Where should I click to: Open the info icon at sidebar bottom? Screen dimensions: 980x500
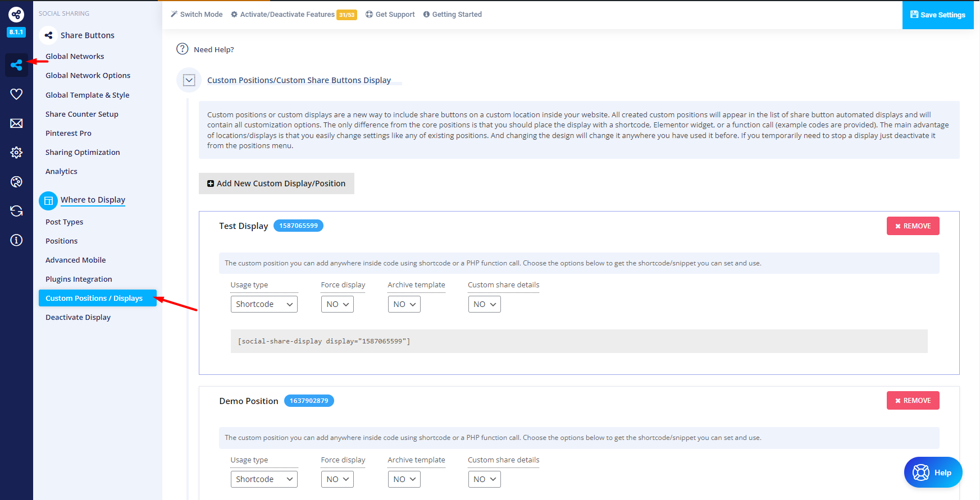[16, 240]
